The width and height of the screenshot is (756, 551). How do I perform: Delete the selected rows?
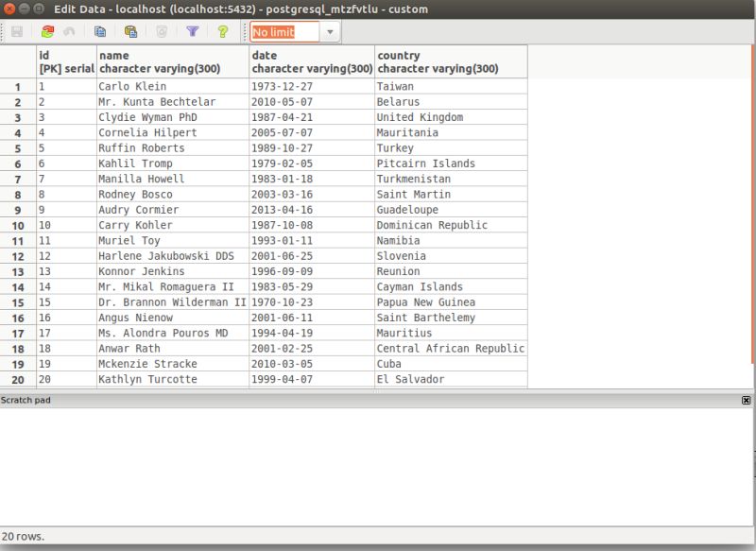pyautogui.click(x=161, y=31)
